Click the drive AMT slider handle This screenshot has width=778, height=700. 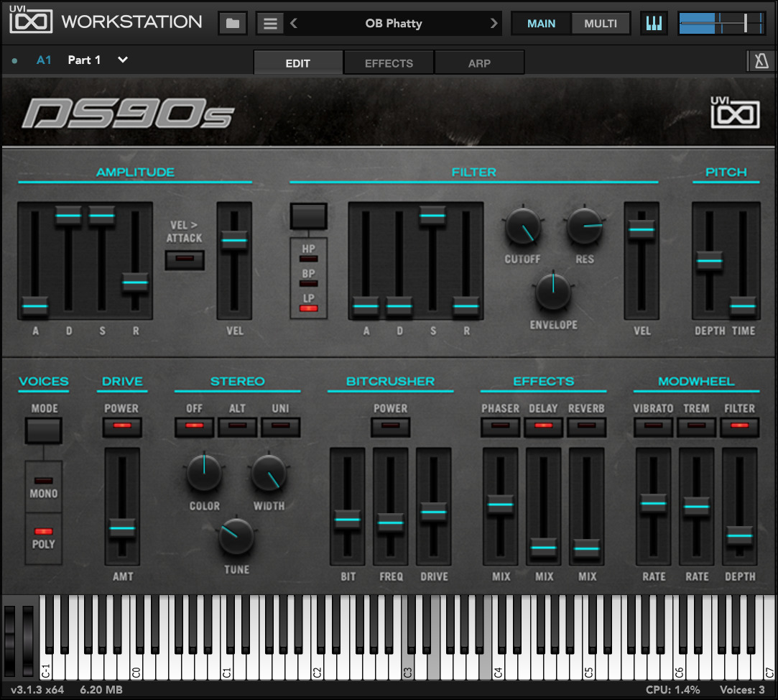pyautogui.click(x=122, y=528)
